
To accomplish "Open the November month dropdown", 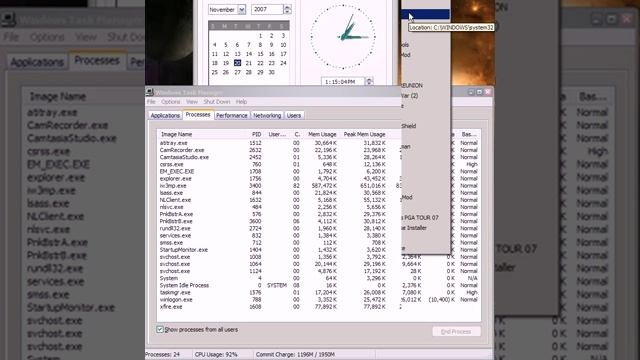I will [x=242, y=9].
